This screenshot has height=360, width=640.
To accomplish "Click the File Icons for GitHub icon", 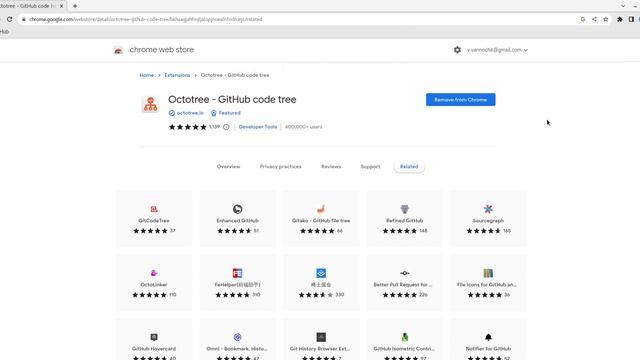I will click(x=488, y=273).
